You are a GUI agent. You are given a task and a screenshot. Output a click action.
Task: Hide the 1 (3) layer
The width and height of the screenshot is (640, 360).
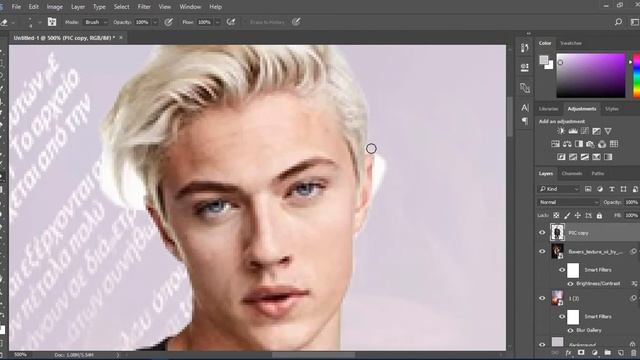point(542,298)
